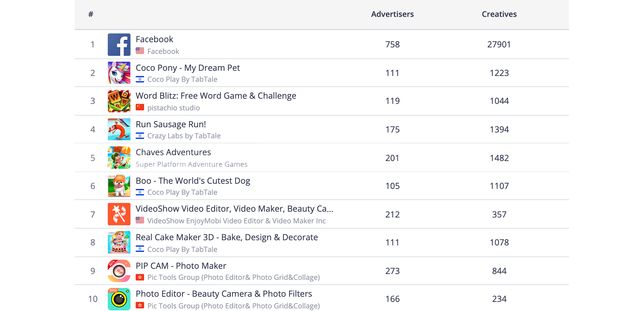Viewport: 644px width, 311px height.
Task: Click Coco Play By TabTale under Real Cake Maker
Action: 182,249
